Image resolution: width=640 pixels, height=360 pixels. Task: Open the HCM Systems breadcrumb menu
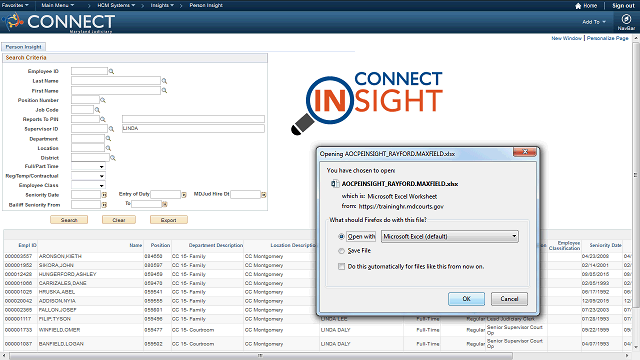[116, 5]
